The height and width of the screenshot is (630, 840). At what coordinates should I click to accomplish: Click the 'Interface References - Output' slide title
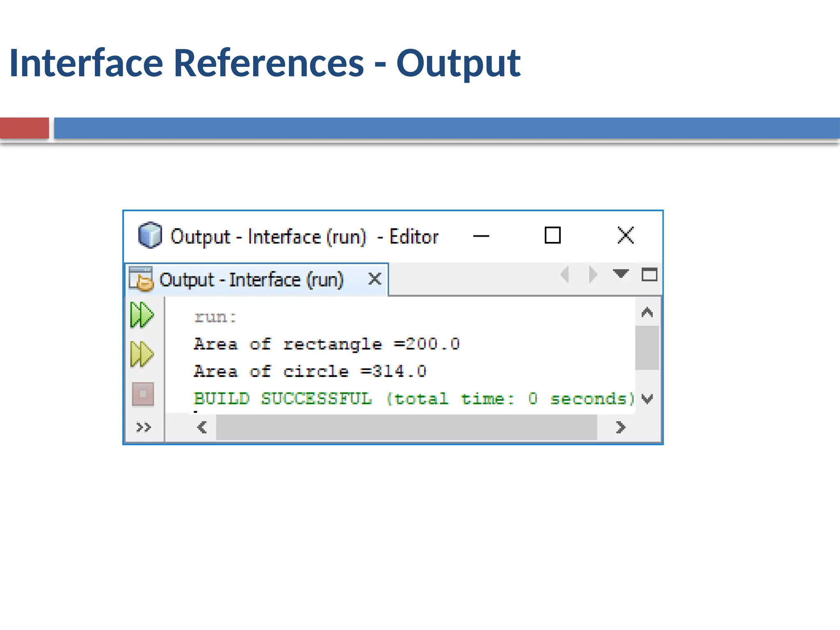coord(265,63)
